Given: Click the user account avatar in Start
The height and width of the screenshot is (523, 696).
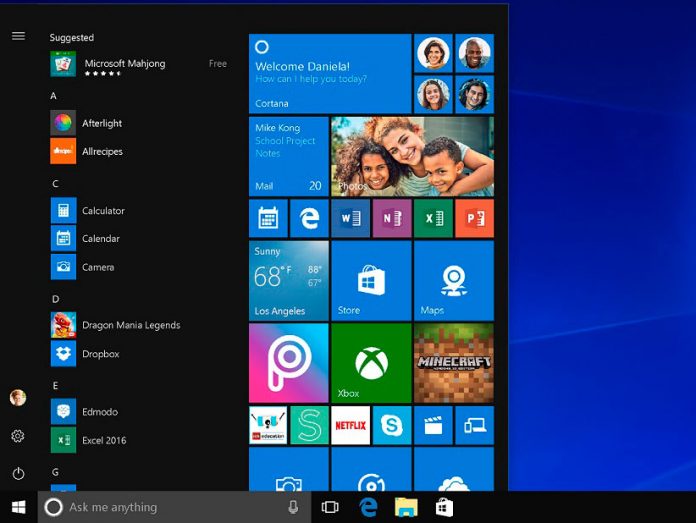Looking at the screenshot, I should tap(18, 398).
